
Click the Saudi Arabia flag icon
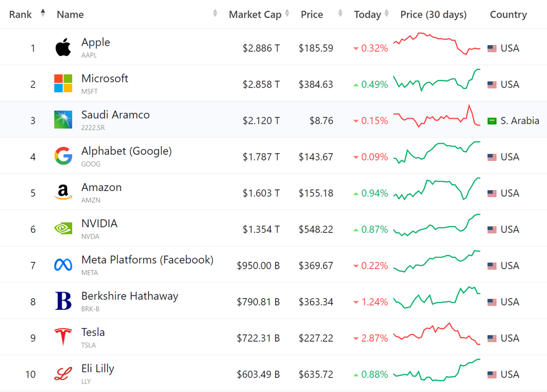click(x=492, y=121)
